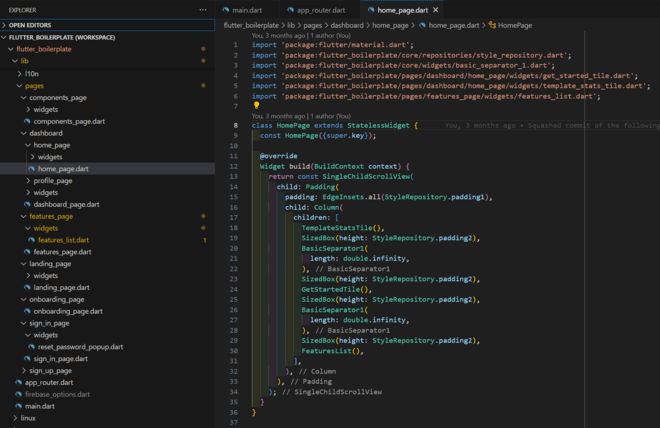Collapse the pages folder
The image size is (660, 428).
point(107,86)
